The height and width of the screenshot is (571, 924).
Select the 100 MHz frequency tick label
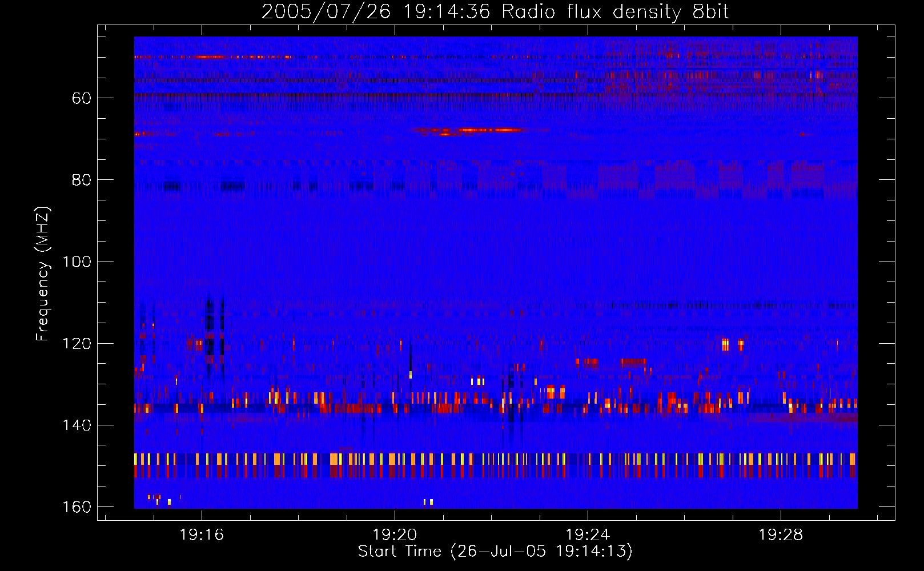click(x=77, y=262)
